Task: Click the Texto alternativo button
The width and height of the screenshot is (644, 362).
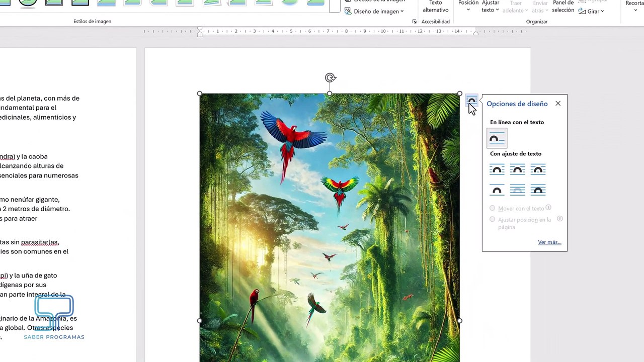Action: [x=435, y=6]
